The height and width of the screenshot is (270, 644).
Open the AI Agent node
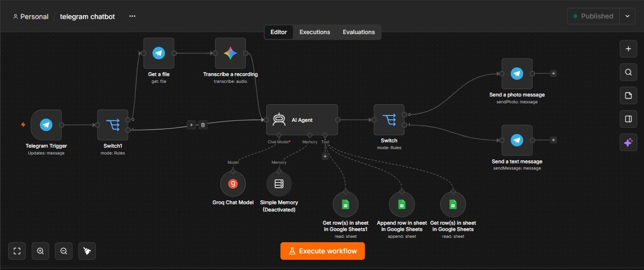302,119
